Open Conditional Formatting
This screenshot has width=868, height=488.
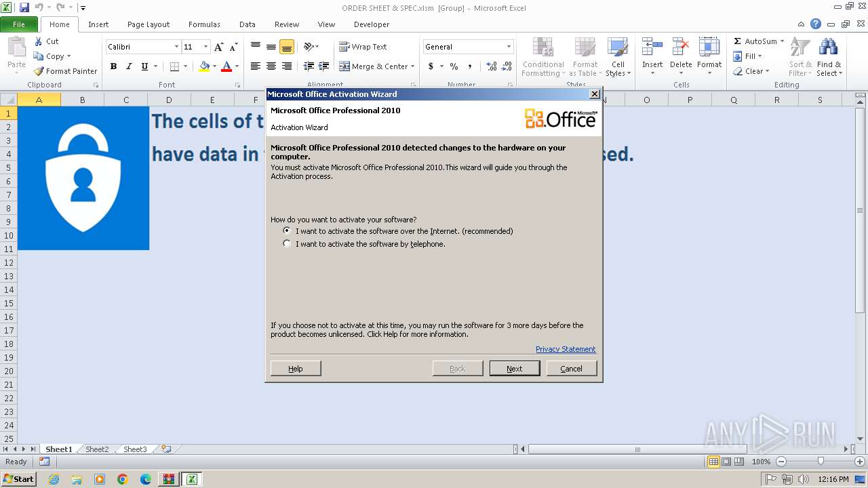point(542,57)
